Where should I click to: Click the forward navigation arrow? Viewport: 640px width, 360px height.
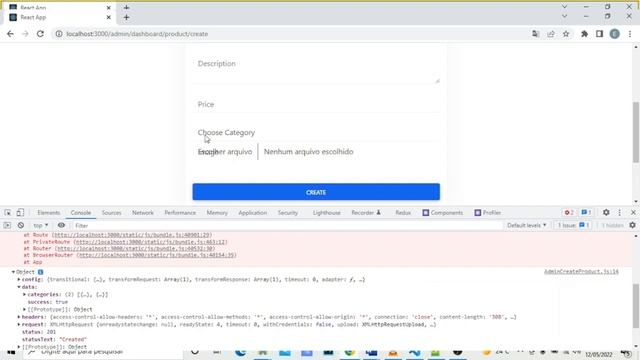pyautogui.click(x=25, y=34)
